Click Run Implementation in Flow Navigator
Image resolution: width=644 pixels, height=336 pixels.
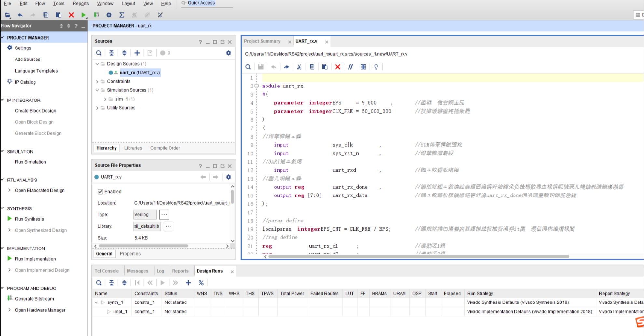pyautogui.click(x=35, y=259)
